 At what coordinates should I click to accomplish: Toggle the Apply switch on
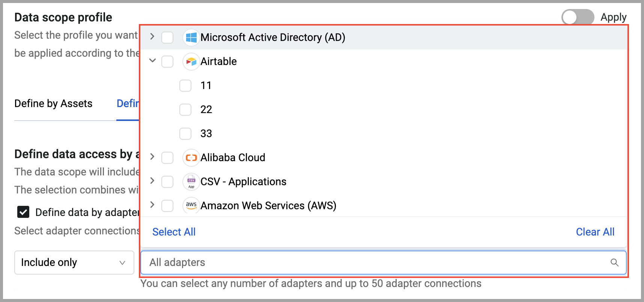tap(577, 17)
